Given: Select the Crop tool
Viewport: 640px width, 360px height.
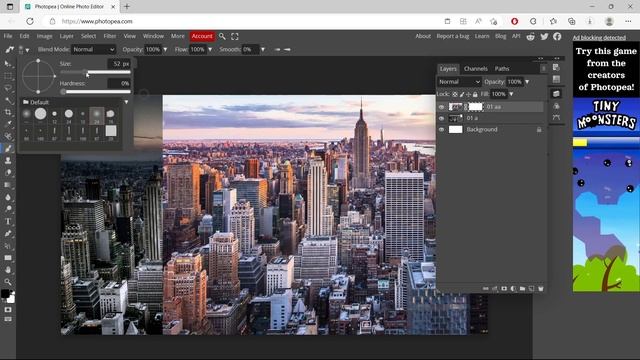Looking at the screenshot, I should [8, 112].
